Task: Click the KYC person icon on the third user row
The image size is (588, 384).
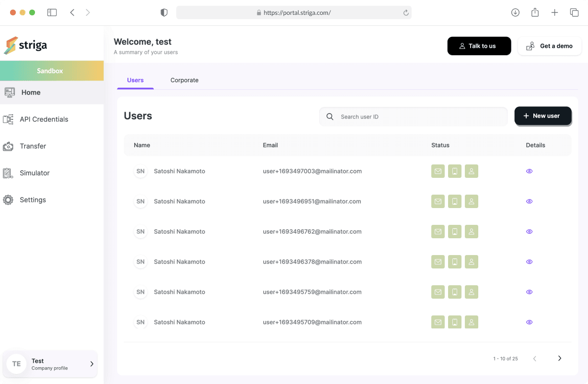Action: click(x=471, y=232)
